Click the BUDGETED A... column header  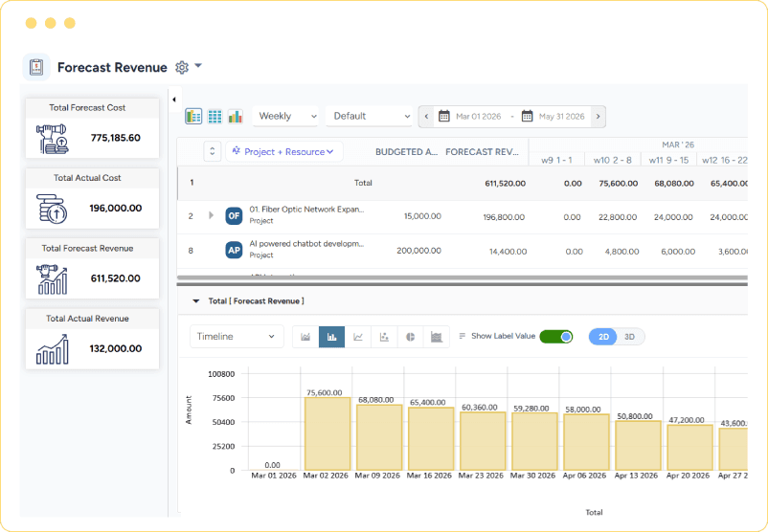tap(407, 152)
